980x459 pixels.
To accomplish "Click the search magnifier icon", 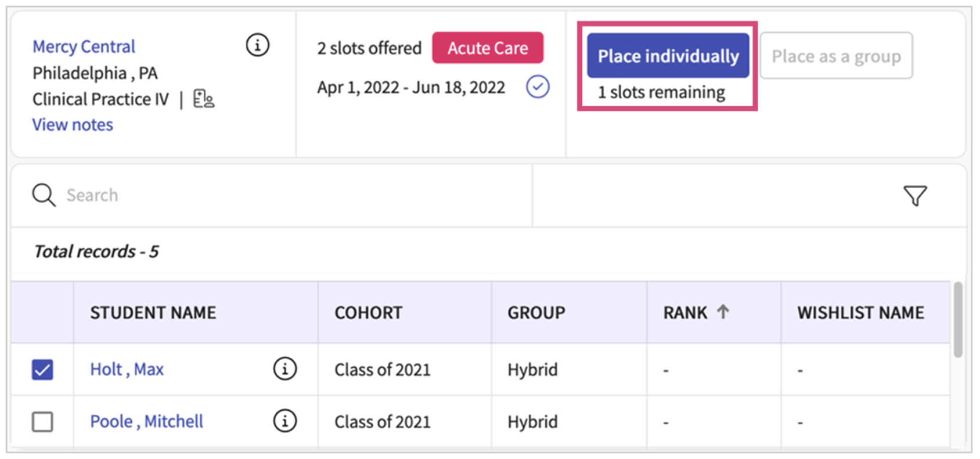I will point(44,195).
